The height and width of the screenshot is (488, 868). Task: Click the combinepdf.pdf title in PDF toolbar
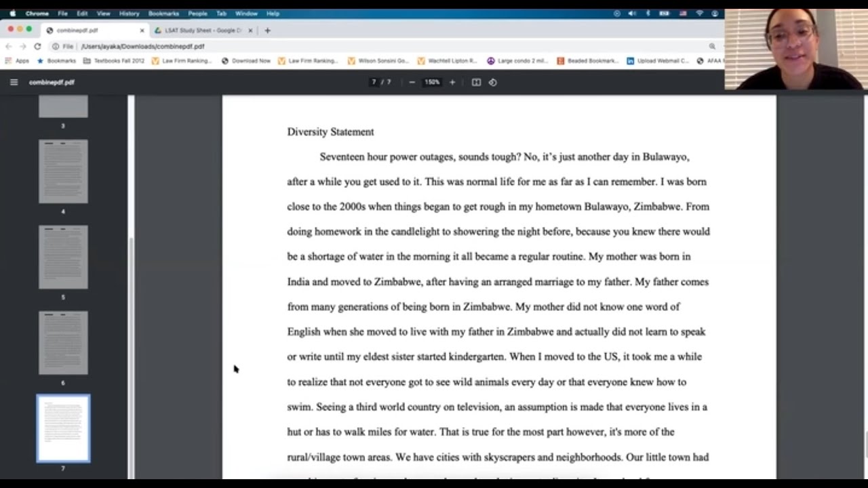click(x=52, y=82)
